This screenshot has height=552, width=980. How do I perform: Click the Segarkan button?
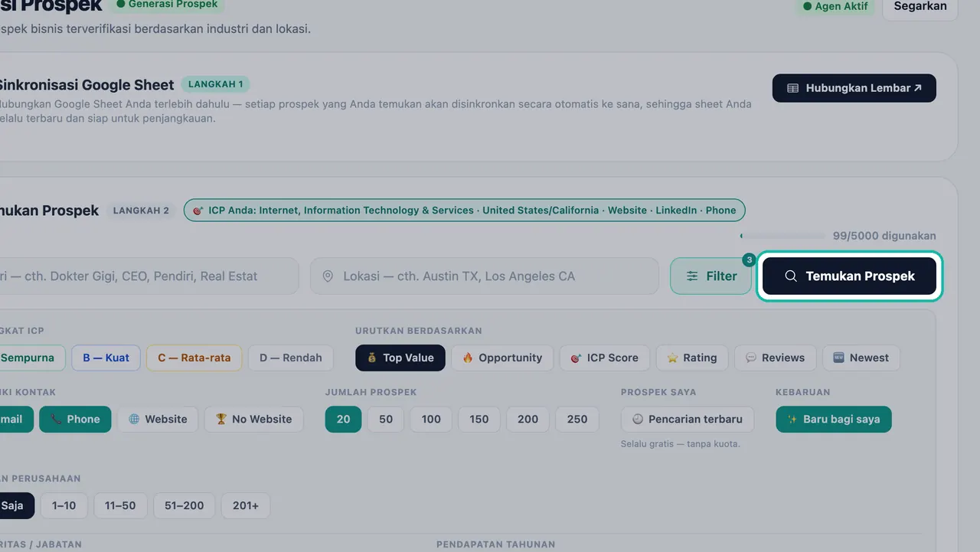tap(920, 6)
